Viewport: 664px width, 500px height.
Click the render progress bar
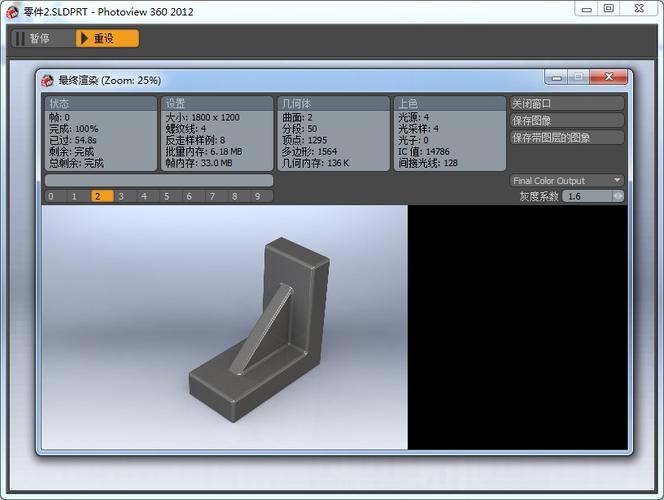pos(158,181)
